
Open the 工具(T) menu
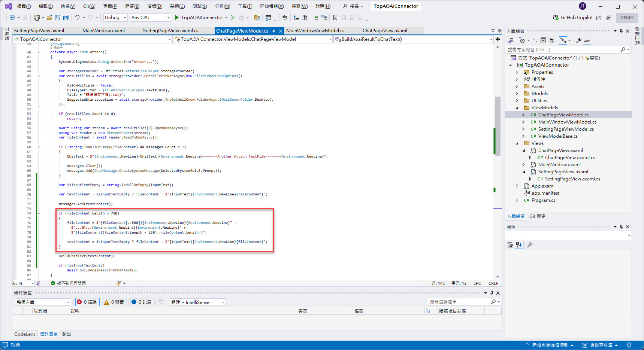(x=245, y=6)
